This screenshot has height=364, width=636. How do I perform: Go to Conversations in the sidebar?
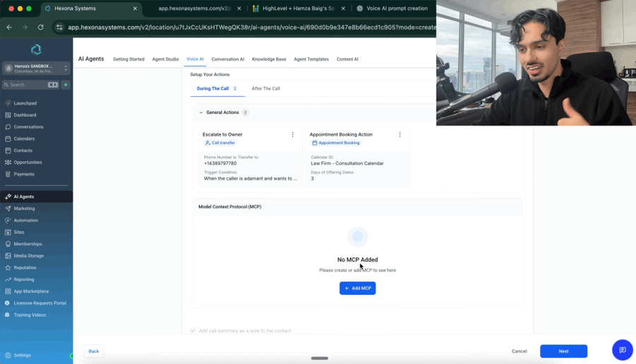(x=28, y=127)
